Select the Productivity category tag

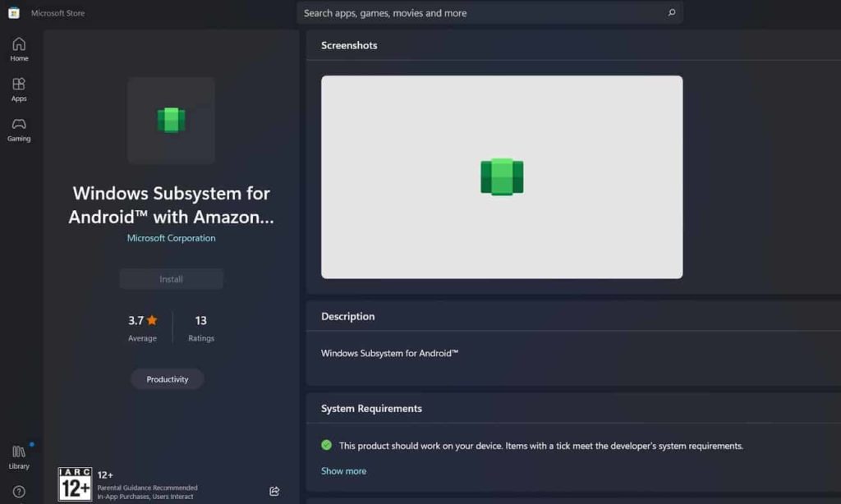[168, 379]
